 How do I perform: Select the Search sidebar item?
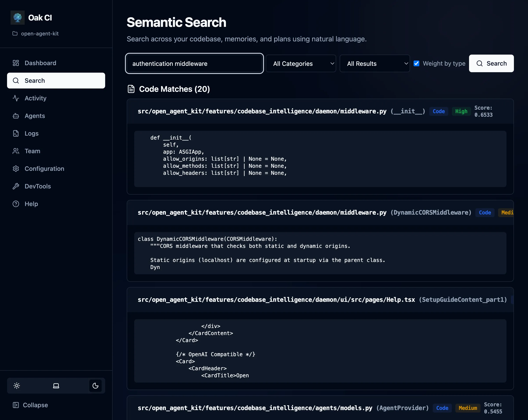click(x=35, y=80)
